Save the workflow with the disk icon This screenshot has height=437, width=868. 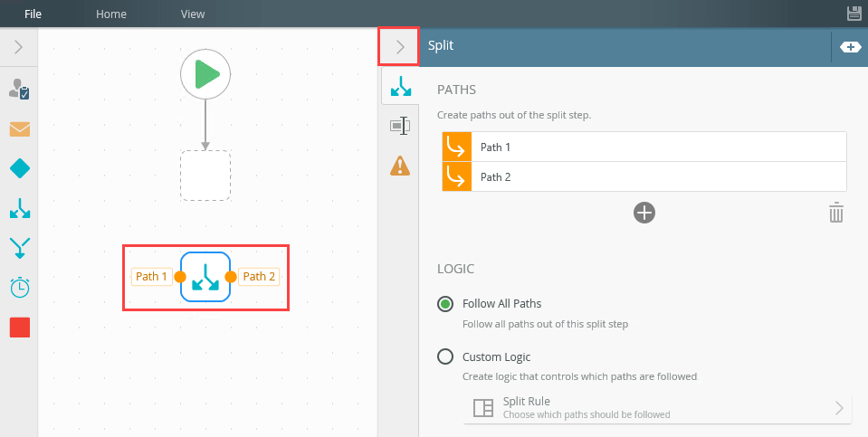(x=854, y=14)
